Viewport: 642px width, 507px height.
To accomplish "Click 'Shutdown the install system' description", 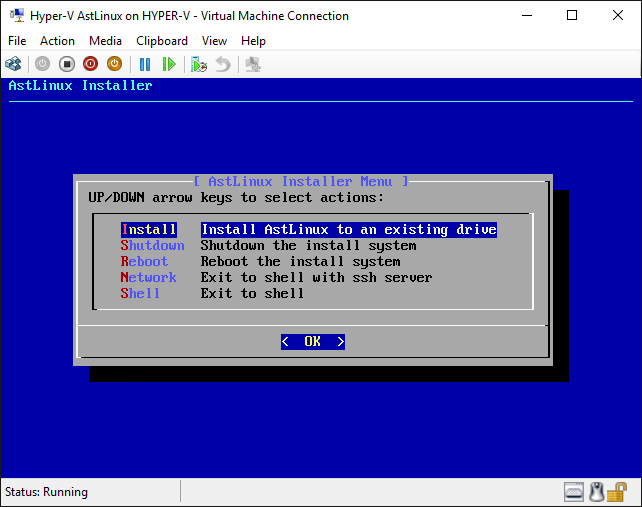I will pyautogui.click(x=308, y=246).
